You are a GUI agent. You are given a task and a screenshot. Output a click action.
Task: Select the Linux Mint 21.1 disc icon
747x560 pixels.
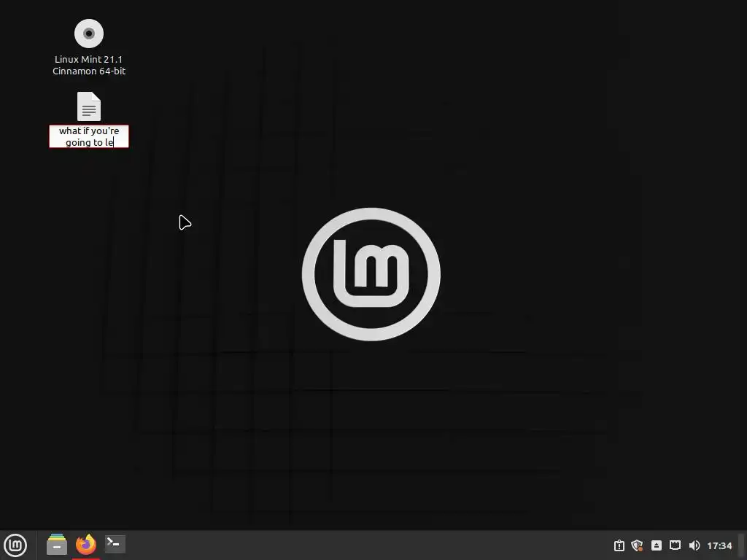tap(89, 34)
